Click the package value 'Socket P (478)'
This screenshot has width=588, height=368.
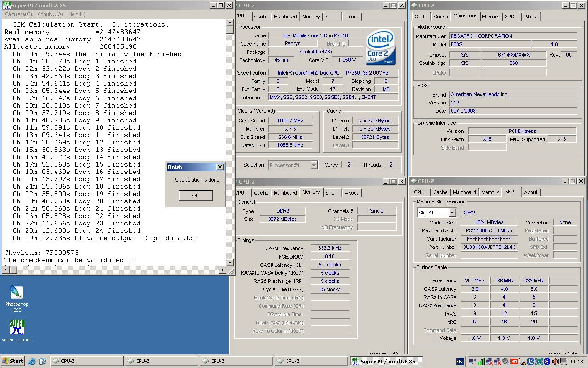[x=315, y=52]
